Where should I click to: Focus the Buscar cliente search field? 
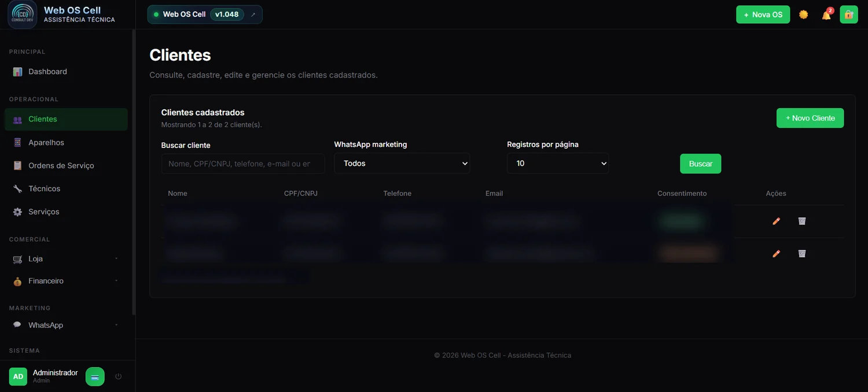click(x=243, y=164)
